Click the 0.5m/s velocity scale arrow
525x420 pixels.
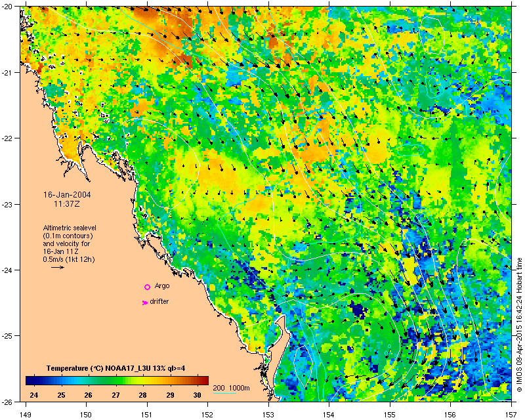[x=58, y=267]
